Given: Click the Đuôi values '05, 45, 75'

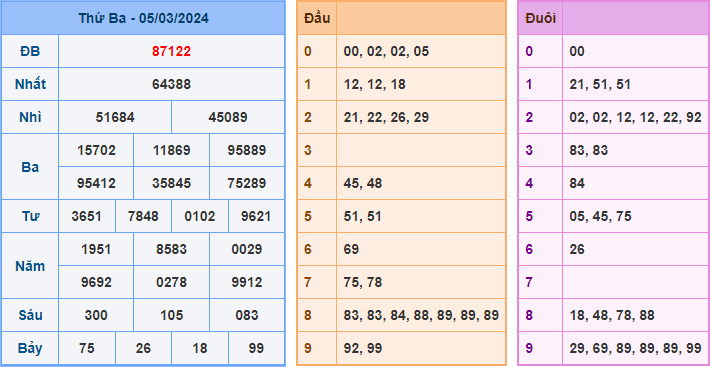Looking at the screenshot, I should 600,216.
